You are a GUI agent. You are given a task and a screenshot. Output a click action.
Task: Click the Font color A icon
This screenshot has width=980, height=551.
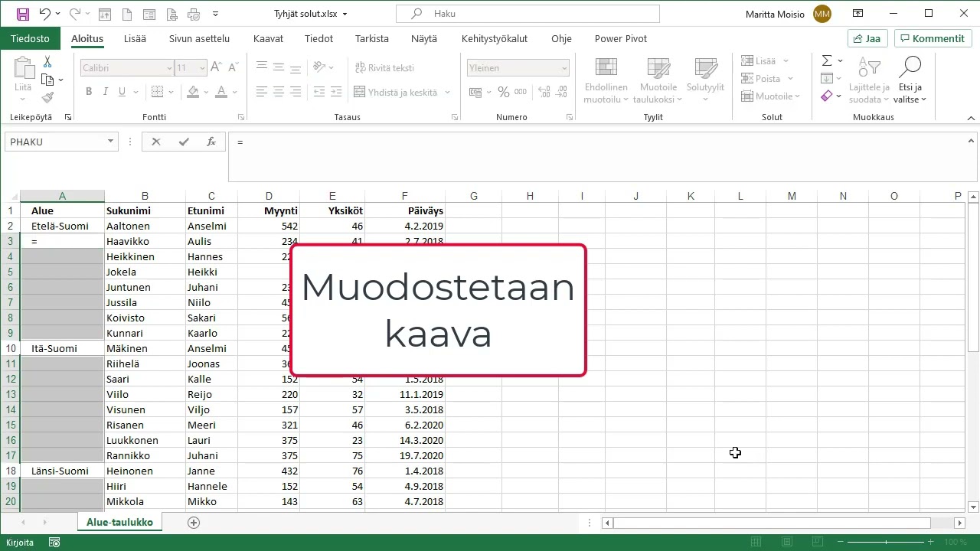[221, 92]
